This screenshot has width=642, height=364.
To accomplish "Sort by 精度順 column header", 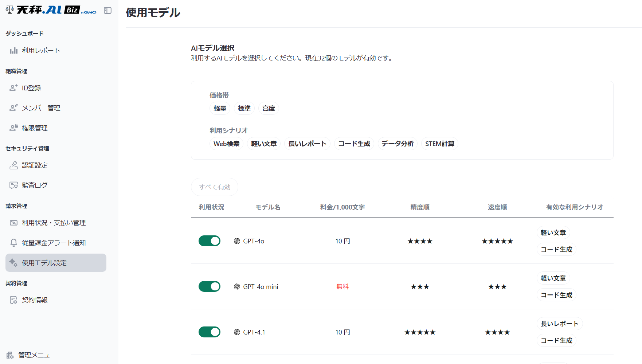I will (x=420, y=207).
